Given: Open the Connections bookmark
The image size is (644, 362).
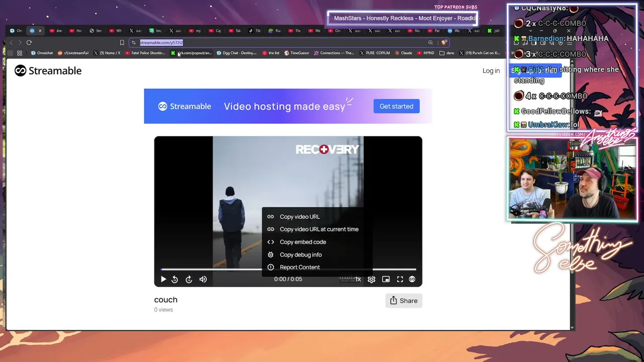Looking at the screenshot, I should click(x=334, y=53).
